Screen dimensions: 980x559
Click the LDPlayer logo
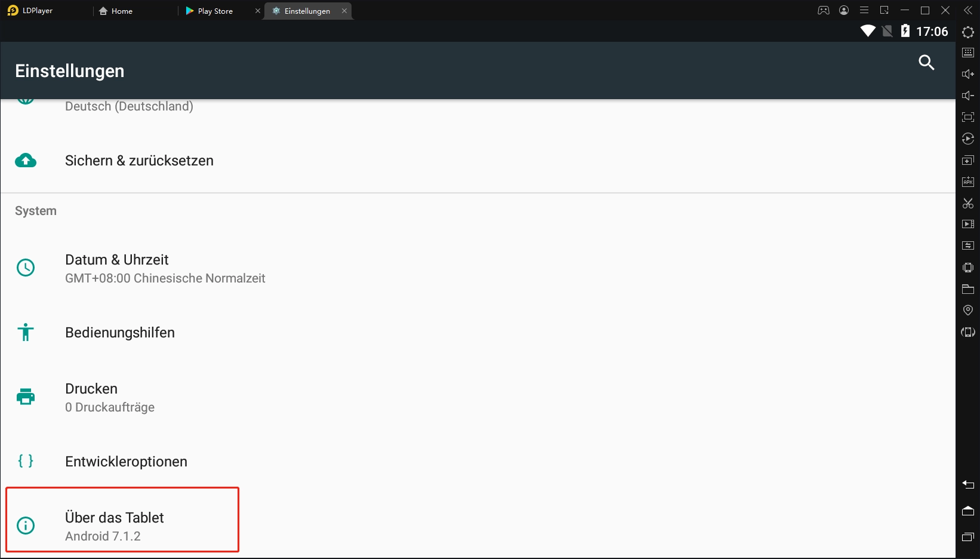(x=13, y=10)
